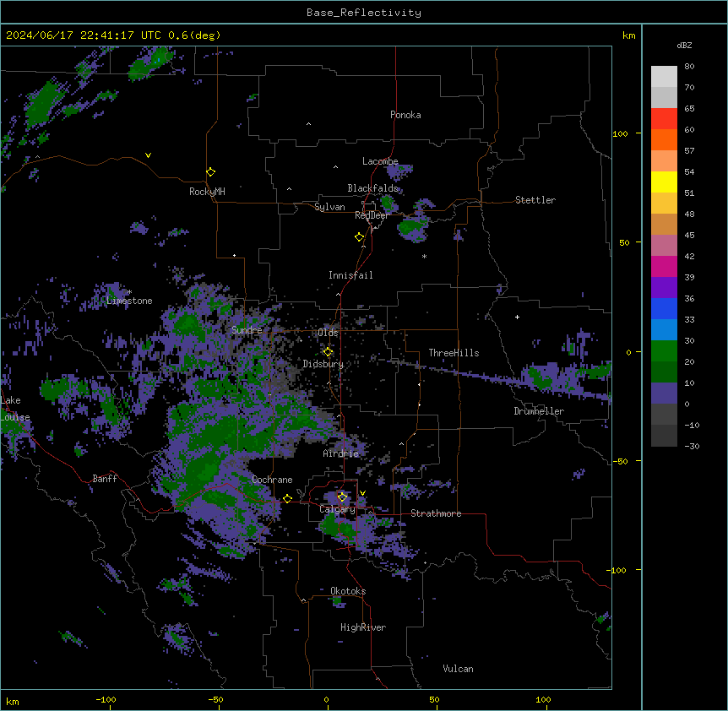Click the Sylvan map label

pyautogui.click(x=329, y=207)
